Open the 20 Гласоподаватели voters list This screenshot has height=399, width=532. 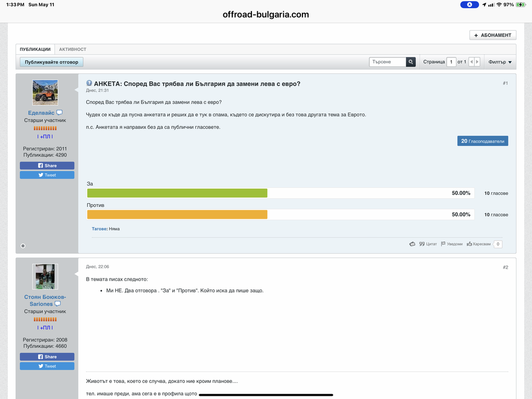[x=483, y=141]
